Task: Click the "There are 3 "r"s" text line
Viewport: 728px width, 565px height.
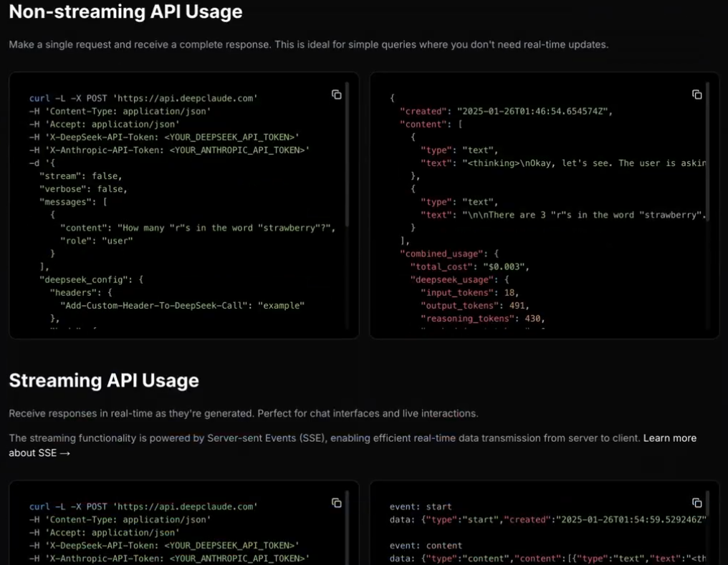Action: click(563, 216)
